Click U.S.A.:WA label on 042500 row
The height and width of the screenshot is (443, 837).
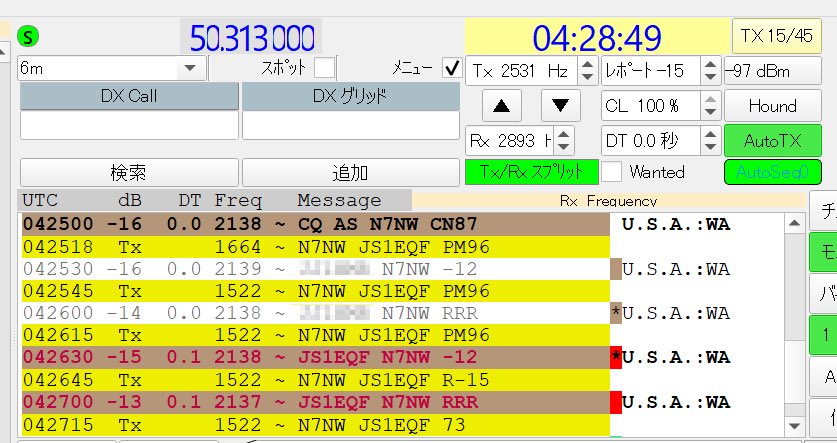coord(676,224)
